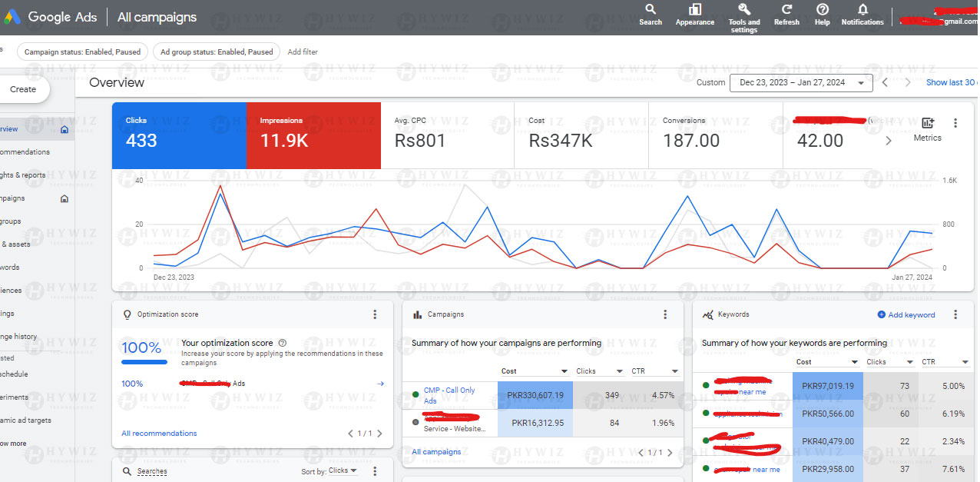This screenshot has width=980, height=482.
Task: Open All recommendations link
Action: point(159,434)
